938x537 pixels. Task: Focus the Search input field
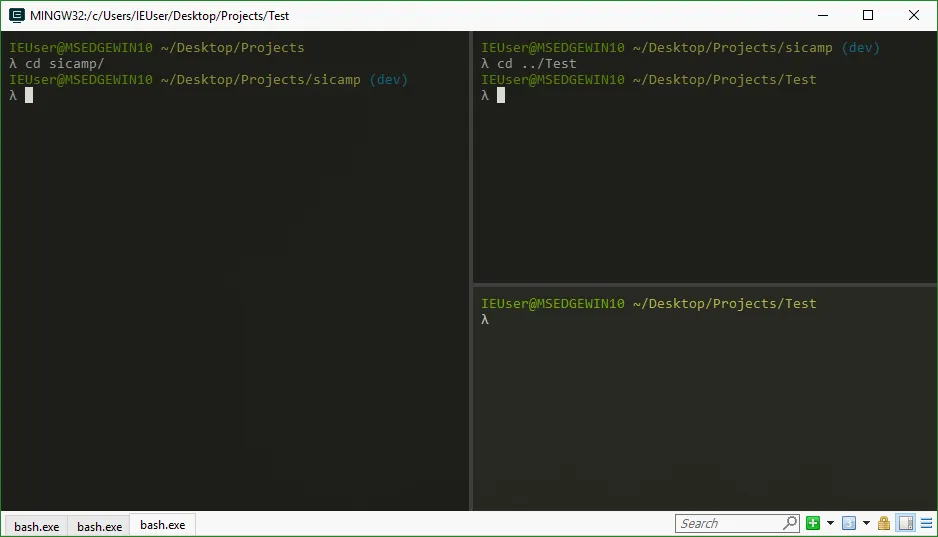728,523
